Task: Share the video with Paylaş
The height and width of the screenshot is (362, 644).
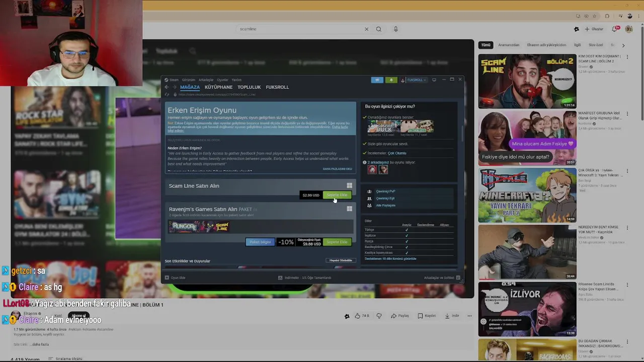Action: click(x=400, y=316)
